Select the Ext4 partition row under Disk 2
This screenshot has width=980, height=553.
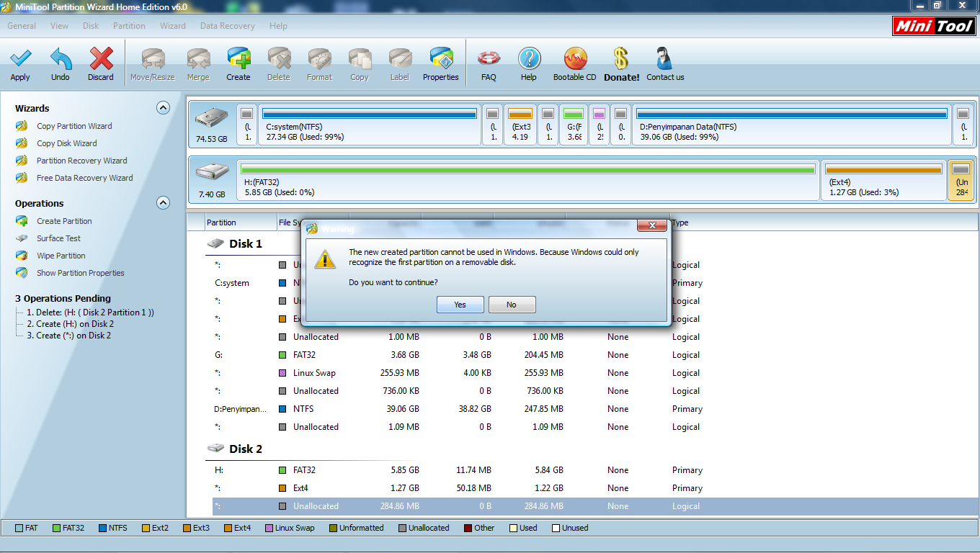[x=595, y=488]
